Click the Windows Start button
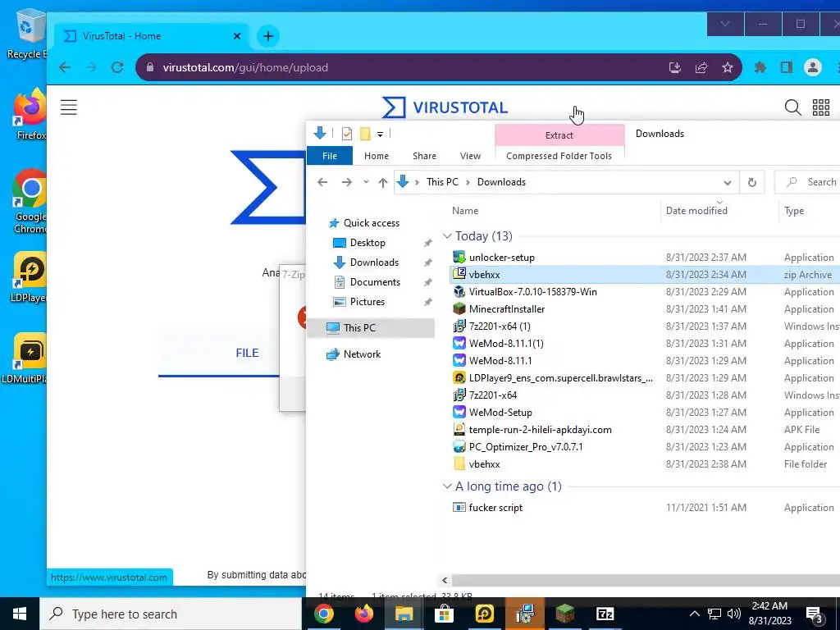840x630 pixels. click(x=20, y=614)
